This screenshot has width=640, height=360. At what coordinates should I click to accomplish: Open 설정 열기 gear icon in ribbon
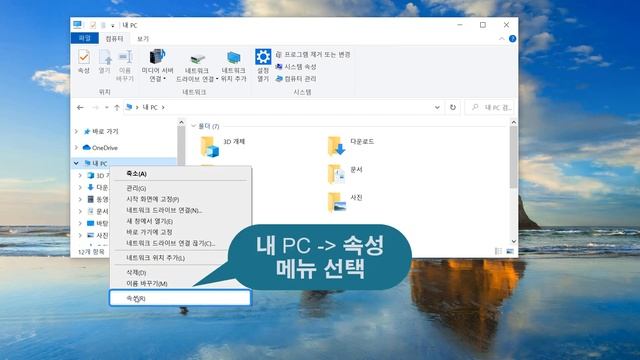tap(263, 57)
